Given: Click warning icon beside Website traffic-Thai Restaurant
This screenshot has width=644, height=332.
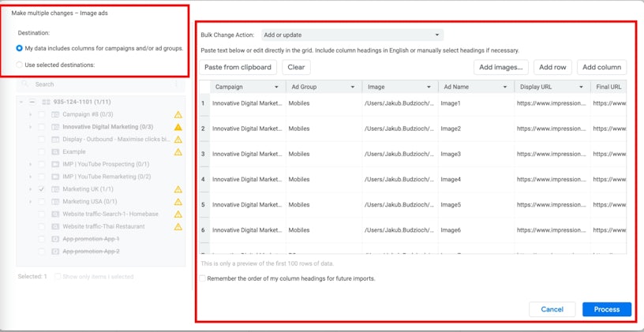Looking at the screenshot, I should coord(178,227).
